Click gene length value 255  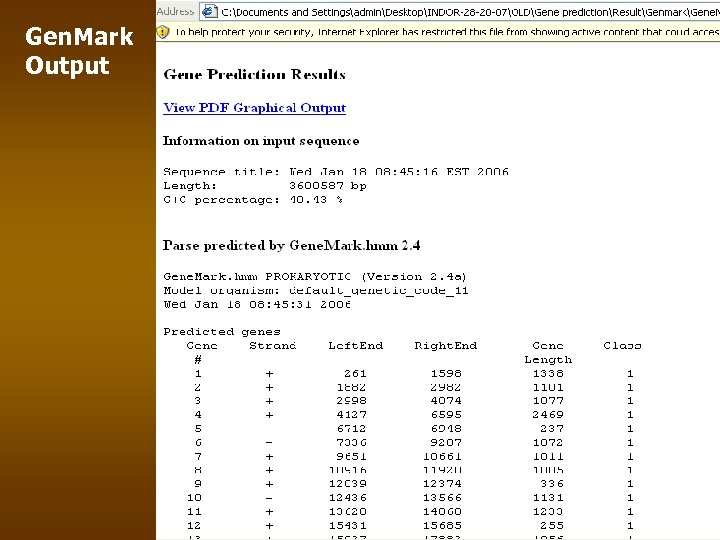(x=552, y=525)
